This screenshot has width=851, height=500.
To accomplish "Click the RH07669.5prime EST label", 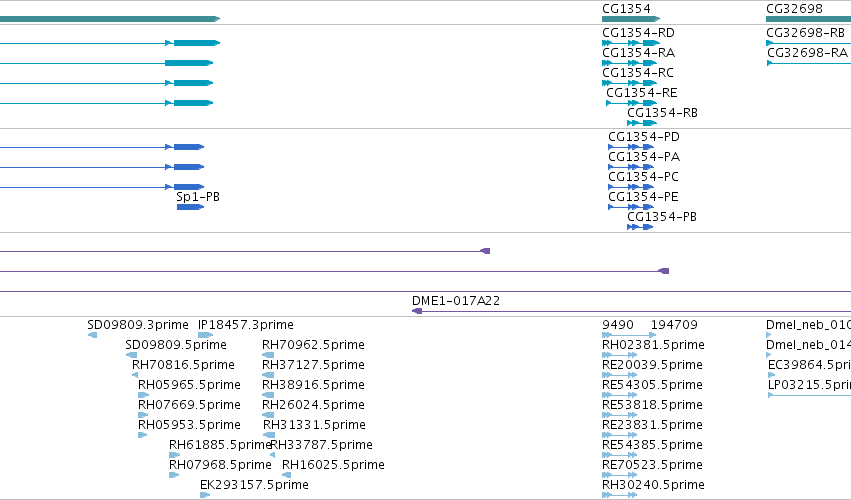I will (x=189, y=405).
